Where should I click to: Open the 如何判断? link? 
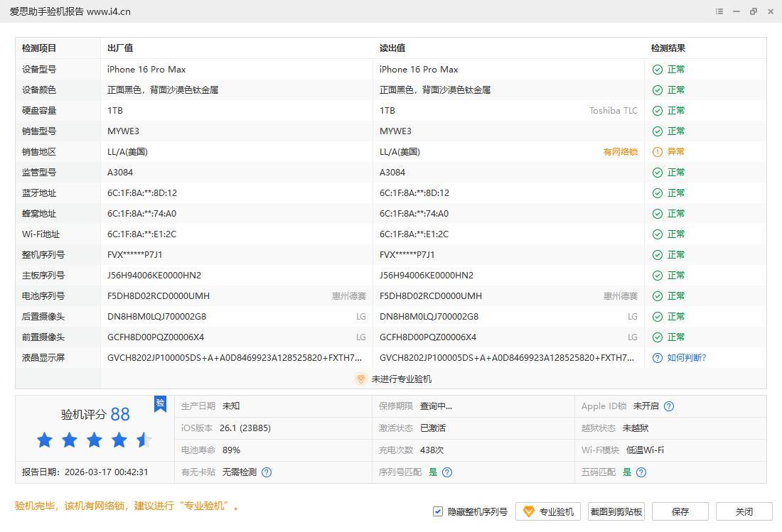pyautogui.click(x=687, y=358)
